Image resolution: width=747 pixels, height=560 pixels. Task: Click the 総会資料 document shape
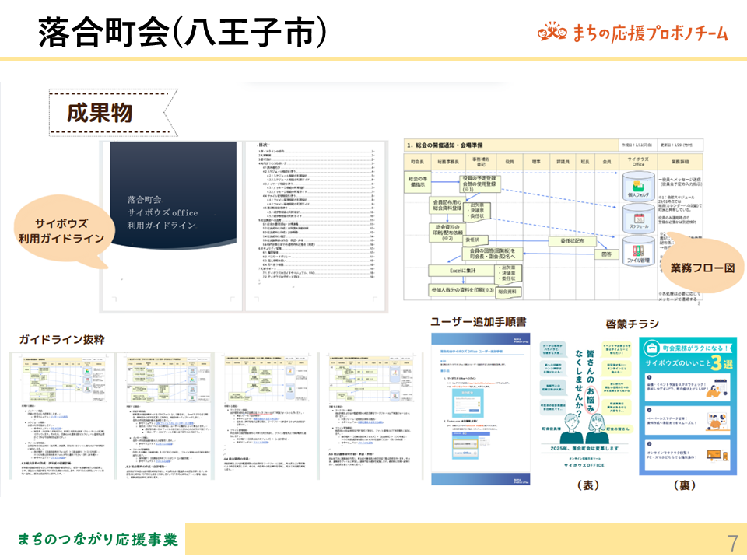coord(508,292)
